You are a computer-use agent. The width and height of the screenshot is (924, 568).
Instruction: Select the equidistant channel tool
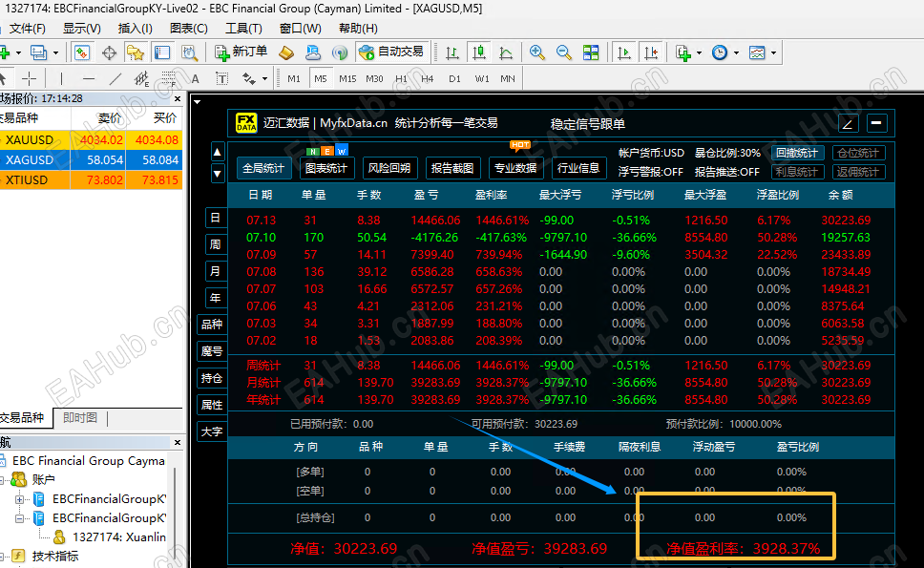pos(141,78)
